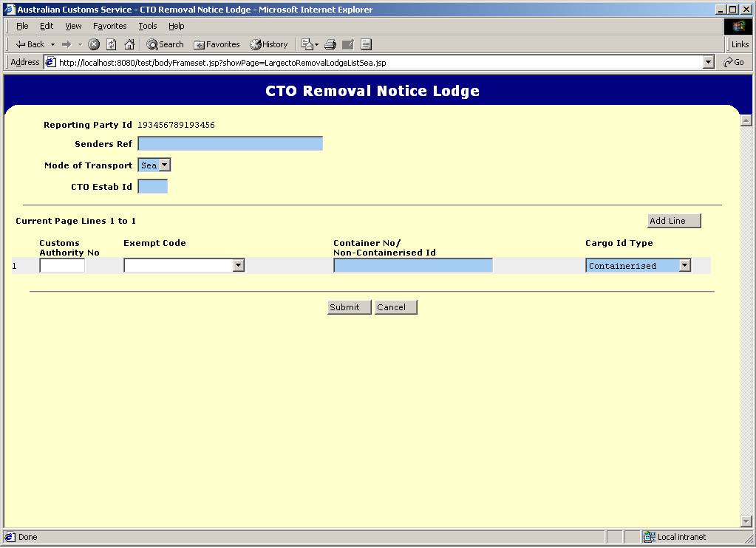Click the Local intranet zone indicator
Image resolution: width=756 pixels, height=548 pixels.
(674, 537)
